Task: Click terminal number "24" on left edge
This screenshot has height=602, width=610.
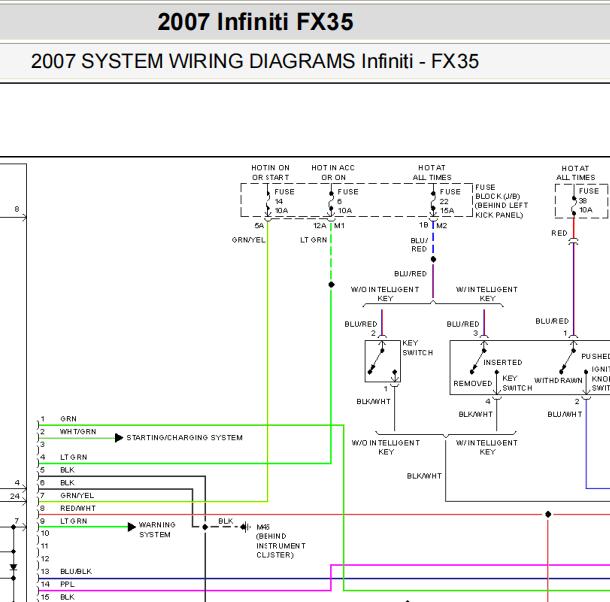Action: click(15, 496)
